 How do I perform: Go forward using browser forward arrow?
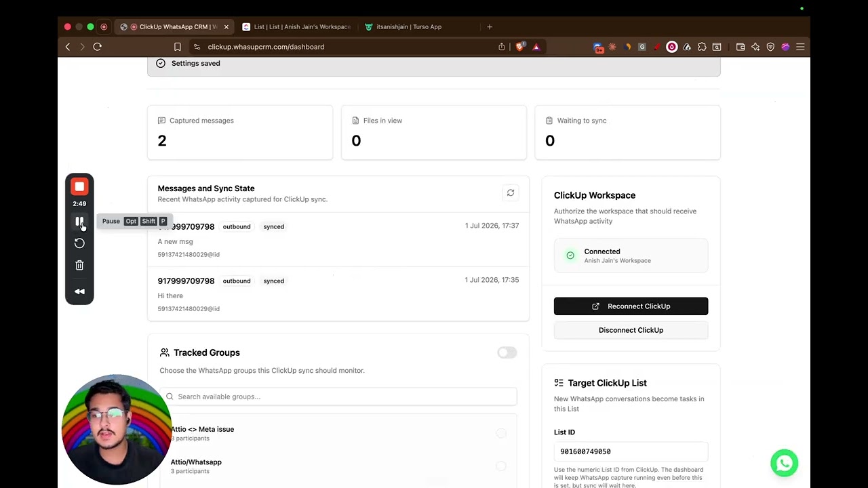click(x=82, y=47)
